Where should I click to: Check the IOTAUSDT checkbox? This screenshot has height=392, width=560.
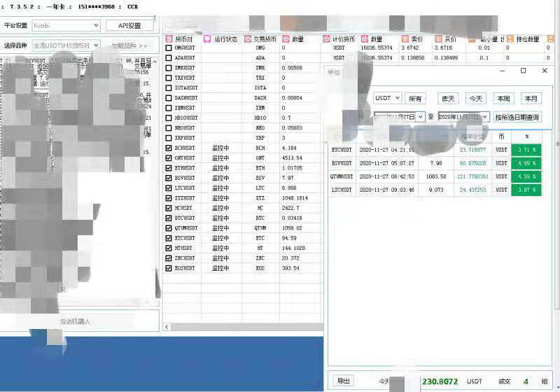(x=169, y=87)
